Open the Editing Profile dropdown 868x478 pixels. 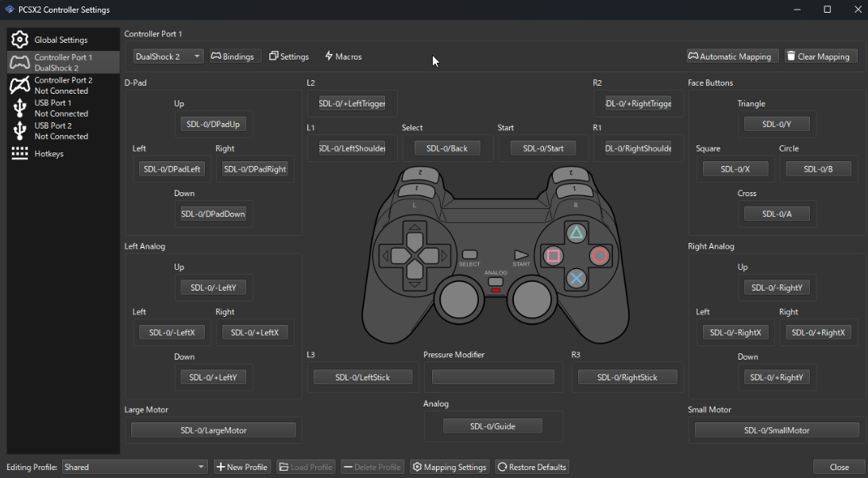[133, 467]
